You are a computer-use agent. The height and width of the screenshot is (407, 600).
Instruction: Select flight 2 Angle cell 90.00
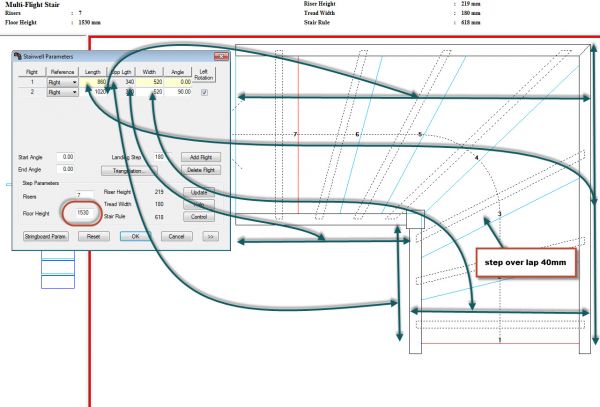[x=178, y=92]
